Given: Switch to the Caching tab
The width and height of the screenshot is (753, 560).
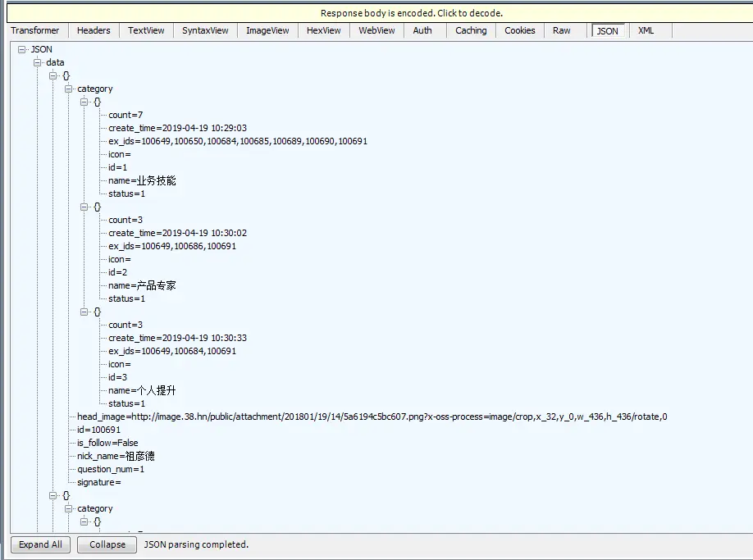Looking at the screenshot, I should 471,30.
